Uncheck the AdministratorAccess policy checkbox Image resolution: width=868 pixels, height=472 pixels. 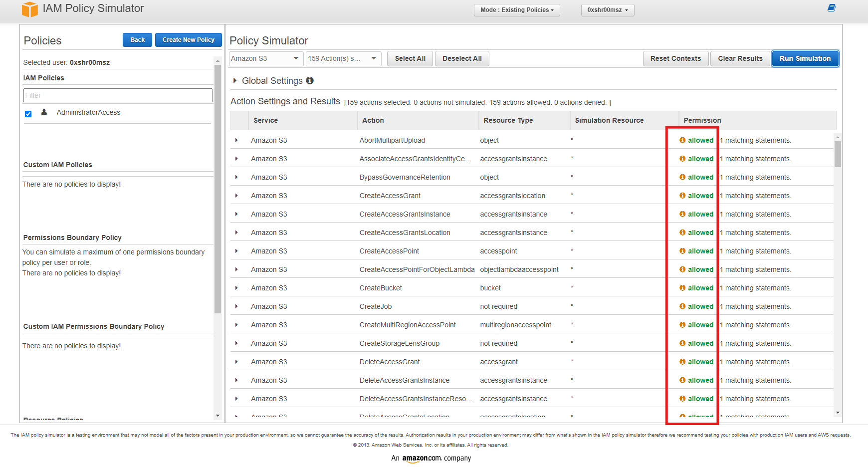pyautogui.click(x=28, y=114)
